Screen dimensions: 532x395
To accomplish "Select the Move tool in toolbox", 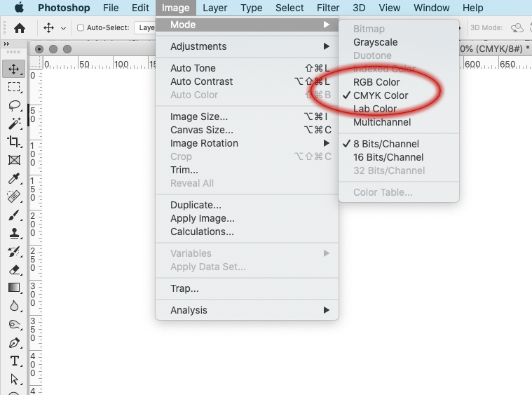I will pyautogui.click(x=13, y=69).
